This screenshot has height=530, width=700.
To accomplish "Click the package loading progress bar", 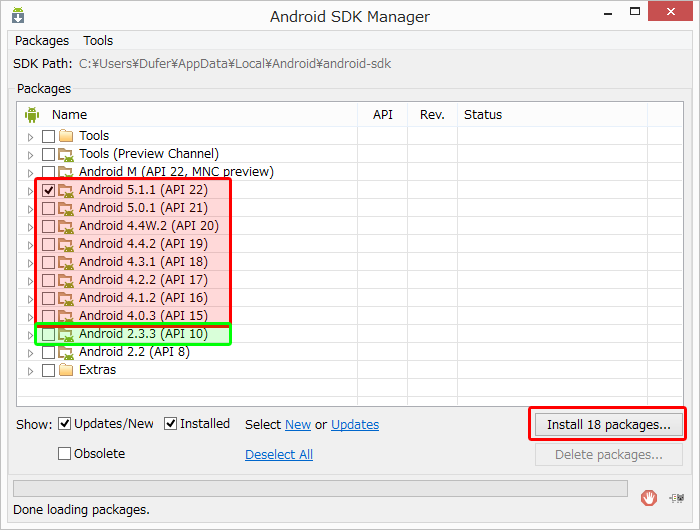I will [x=321, y=488].
